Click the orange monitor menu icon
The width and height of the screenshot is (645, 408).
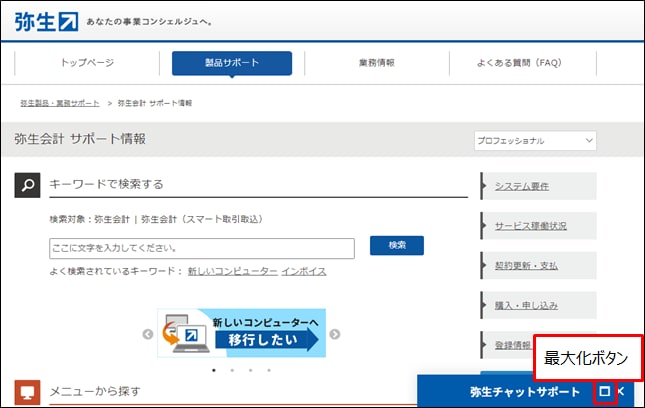coord(28,392)
